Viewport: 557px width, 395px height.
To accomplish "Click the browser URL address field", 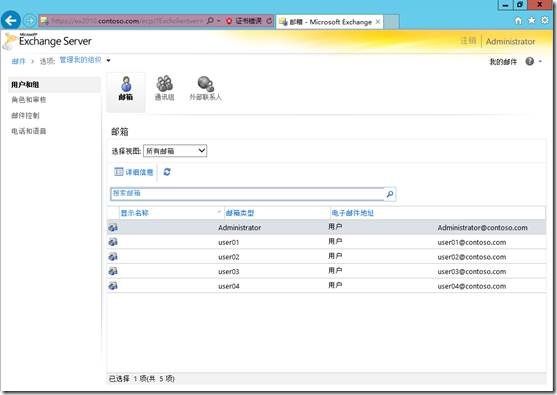I will 127,21.
